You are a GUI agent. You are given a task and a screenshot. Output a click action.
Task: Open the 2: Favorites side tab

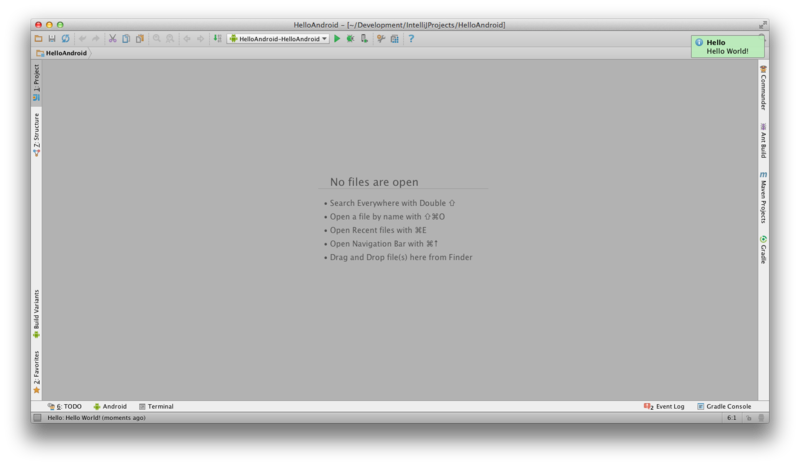37,372
